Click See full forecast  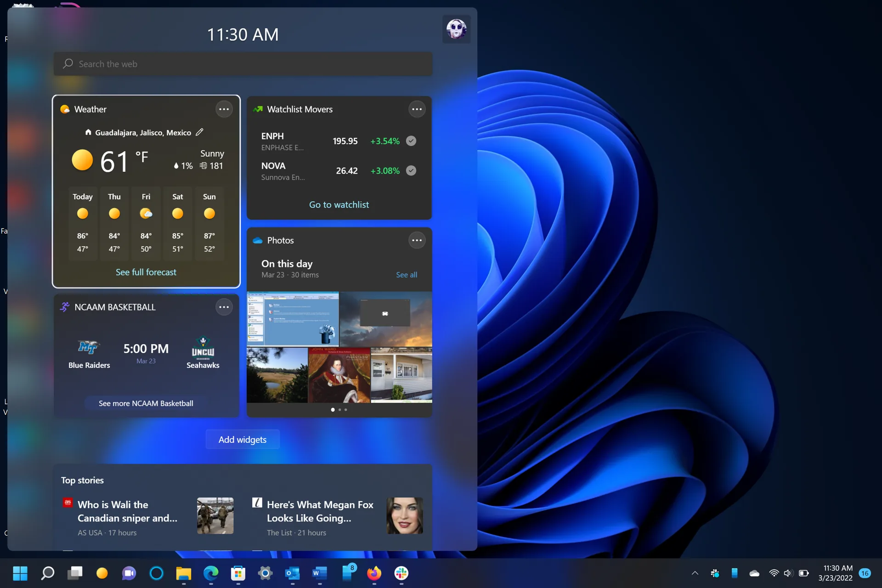146,271
